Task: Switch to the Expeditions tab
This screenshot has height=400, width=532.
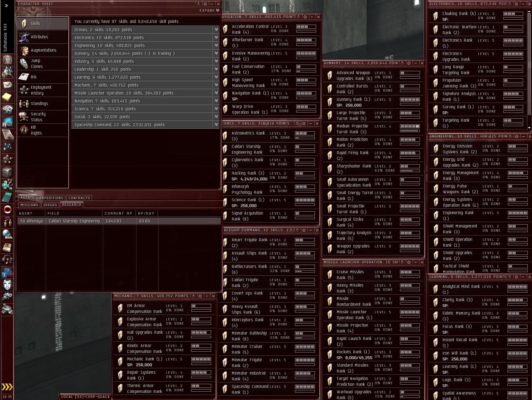Action: pos(51,198)
